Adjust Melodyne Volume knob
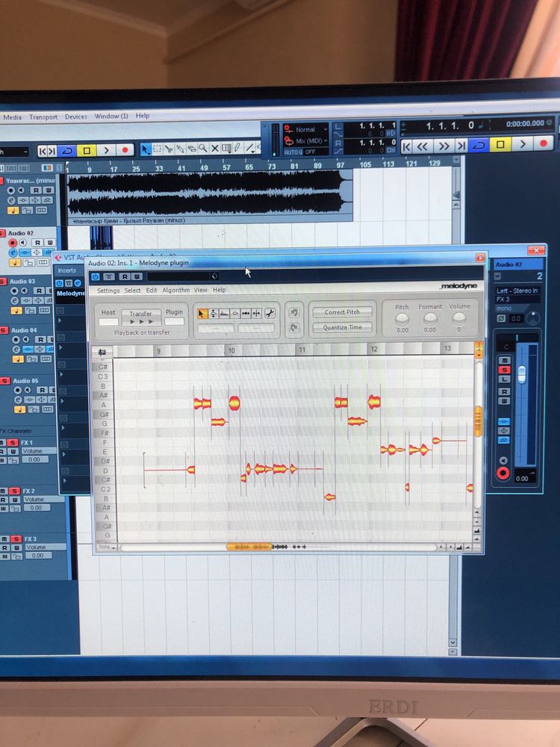This screenshot has height=747, width=560. [x=459, y=319]
